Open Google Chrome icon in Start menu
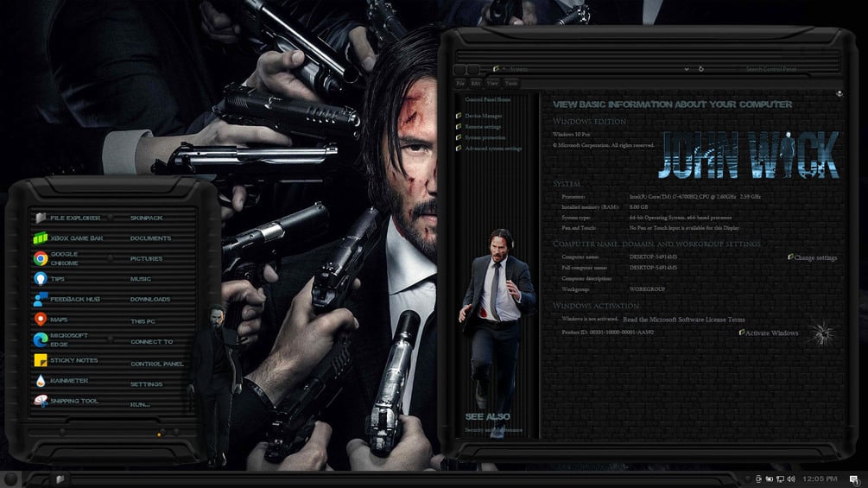This screenshot has width=868, height=488. tap(41, 258)
